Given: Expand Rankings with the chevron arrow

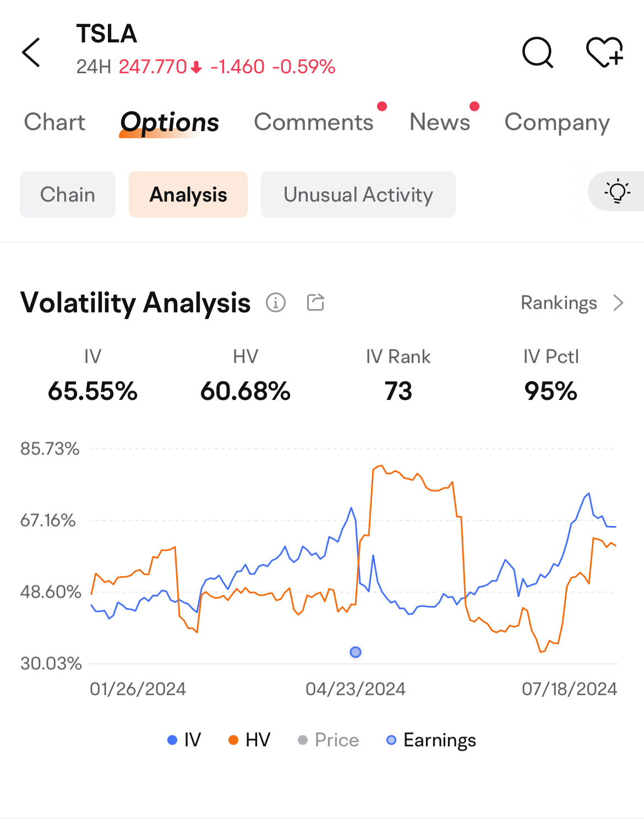Looking at the screenshot, I should point(618,303).
